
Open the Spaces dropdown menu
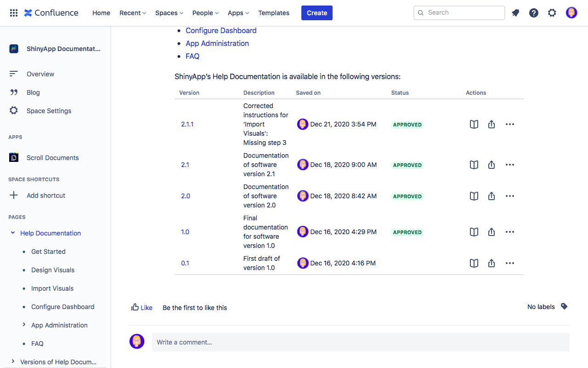[x=169, y=13]
